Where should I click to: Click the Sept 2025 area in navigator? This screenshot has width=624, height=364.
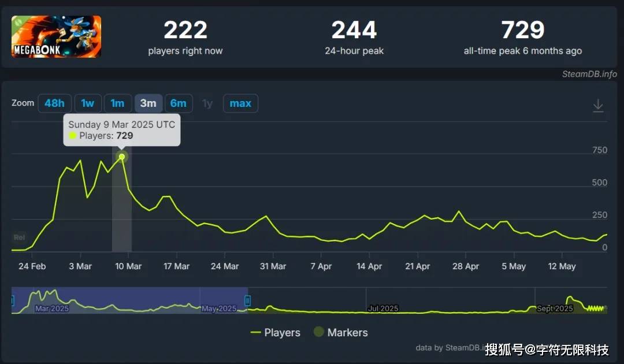click(555, 308)
